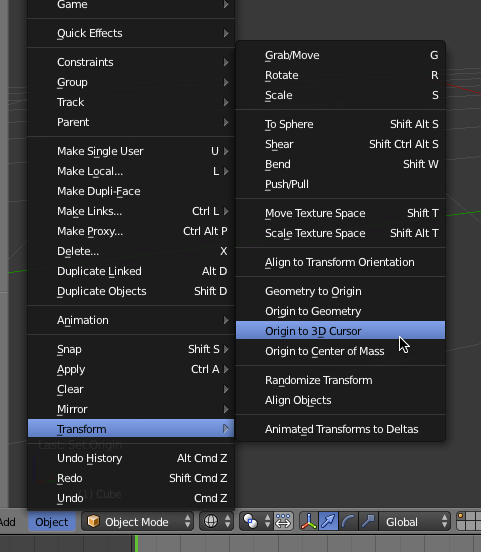Open Make Links... submenu

pos(131,211)
